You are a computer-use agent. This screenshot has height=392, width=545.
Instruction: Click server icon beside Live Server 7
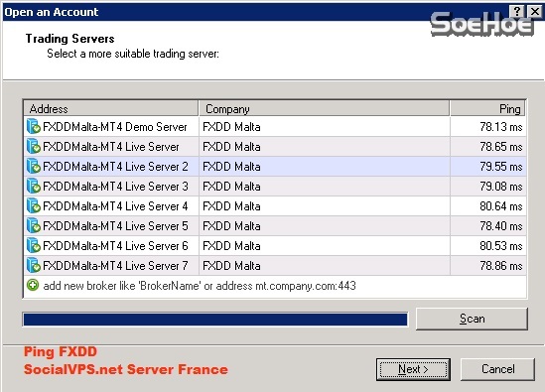(34, 265)
